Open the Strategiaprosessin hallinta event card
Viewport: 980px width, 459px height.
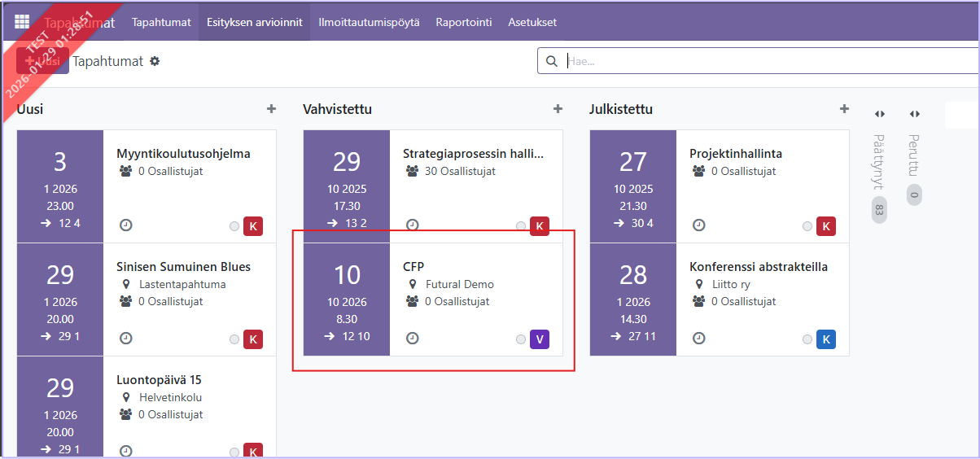pos(473,153)
